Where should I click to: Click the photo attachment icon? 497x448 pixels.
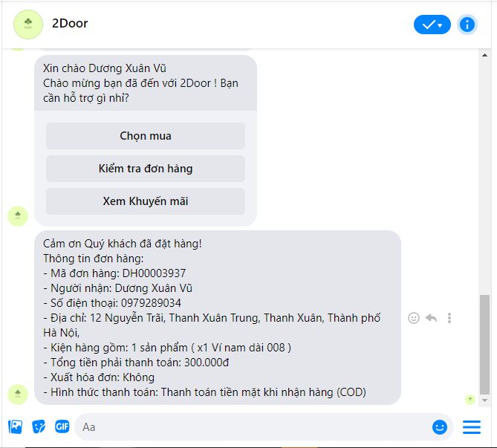(15, 426)
